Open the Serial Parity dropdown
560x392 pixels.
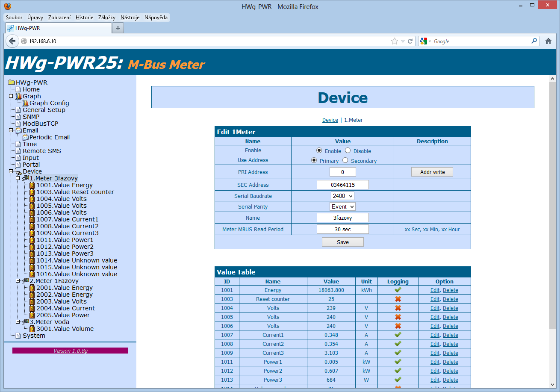point(342,206)
